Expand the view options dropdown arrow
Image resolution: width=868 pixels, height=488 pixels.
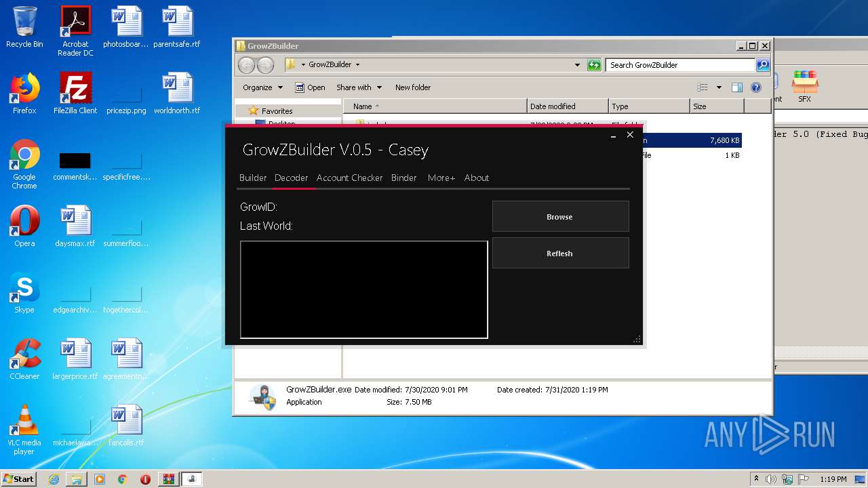click(719, 87)
